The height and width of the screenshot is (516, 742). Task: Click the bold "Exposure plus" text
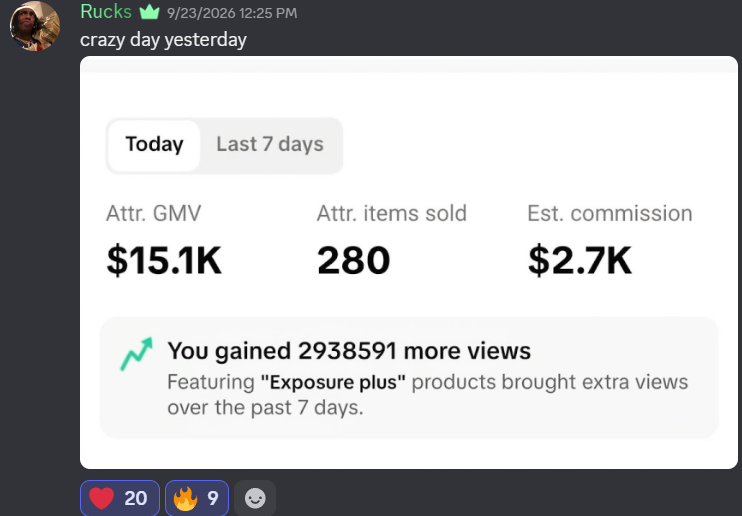point(333,382)
